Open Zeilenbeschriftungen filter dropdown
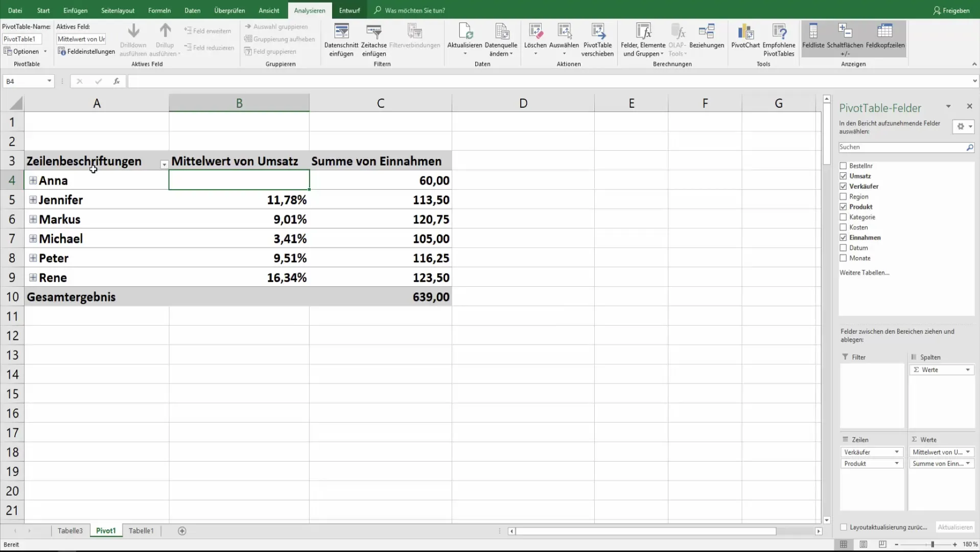This screenshot has height=552, width=980. coord(164,165)
